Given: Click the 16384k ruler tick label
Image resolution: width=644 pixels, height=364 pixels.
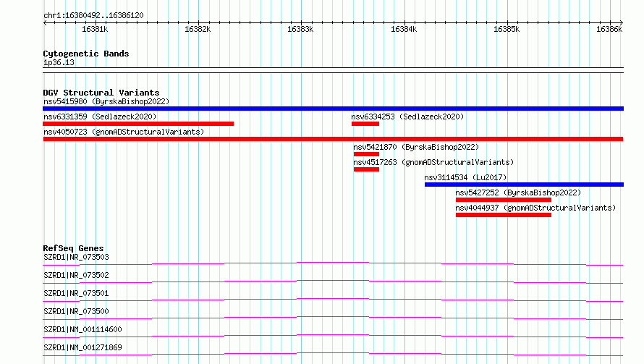Looking at the screenshot, I should [404, 29].
